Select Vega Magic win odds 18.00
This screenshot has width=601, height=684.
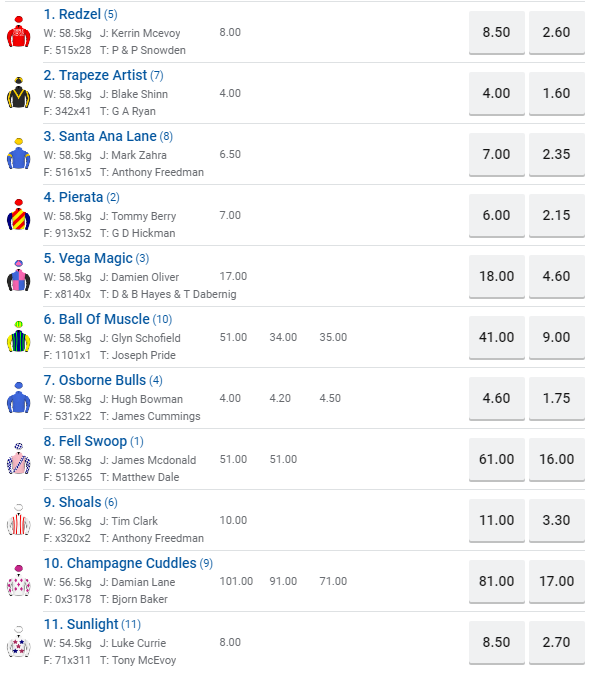496,277
